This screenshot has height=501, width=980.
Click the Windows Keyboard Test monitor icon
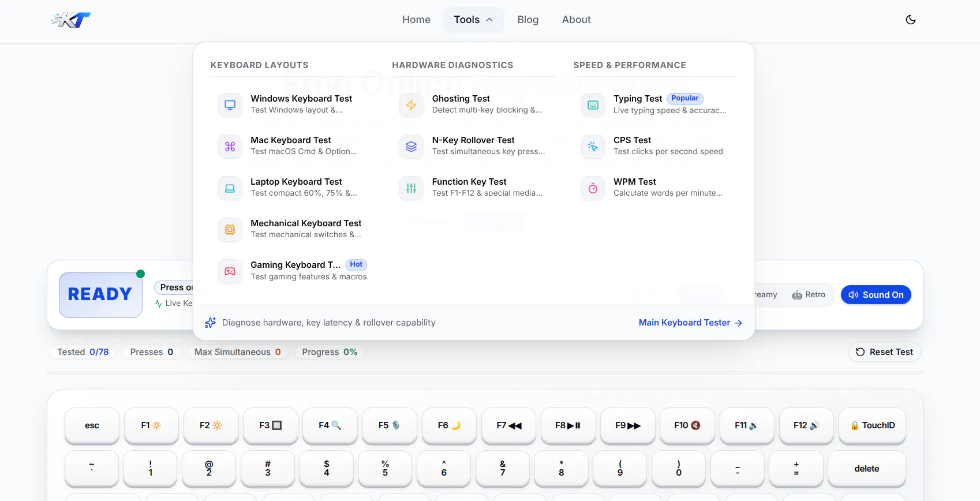230,105
